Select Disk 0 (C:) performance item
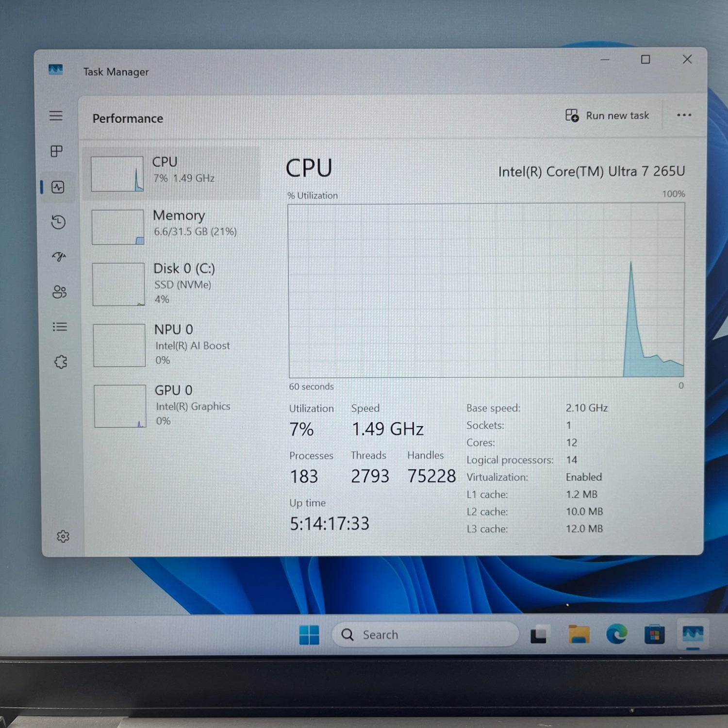The image size is (728, 728). coord(173,284)
